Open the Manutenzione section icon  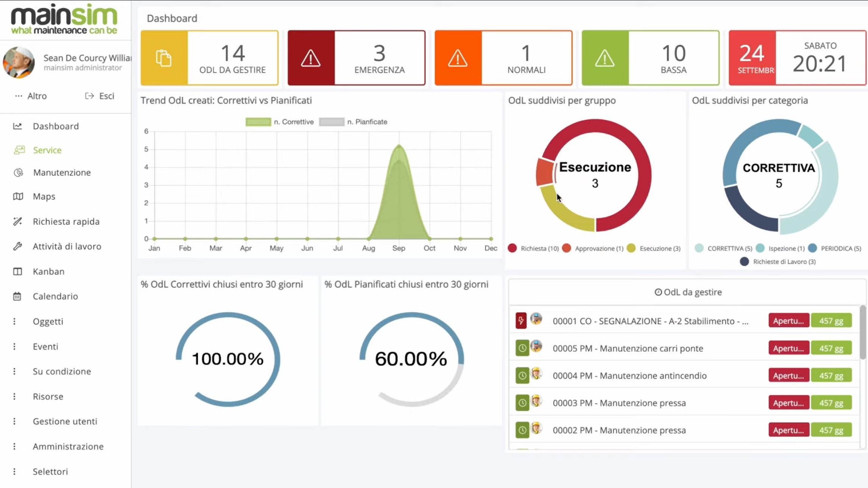(18, 172)
